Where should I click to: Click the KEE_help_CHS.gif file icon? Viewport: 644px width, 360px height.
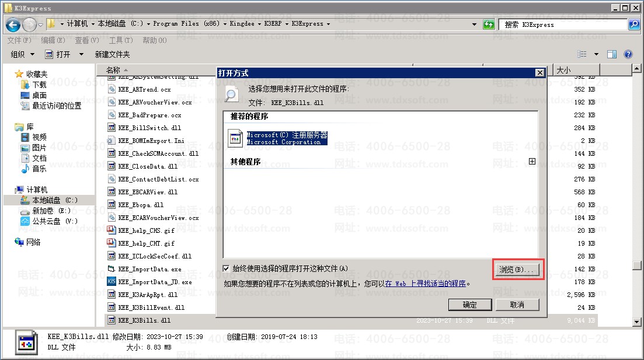click(112, 230)
